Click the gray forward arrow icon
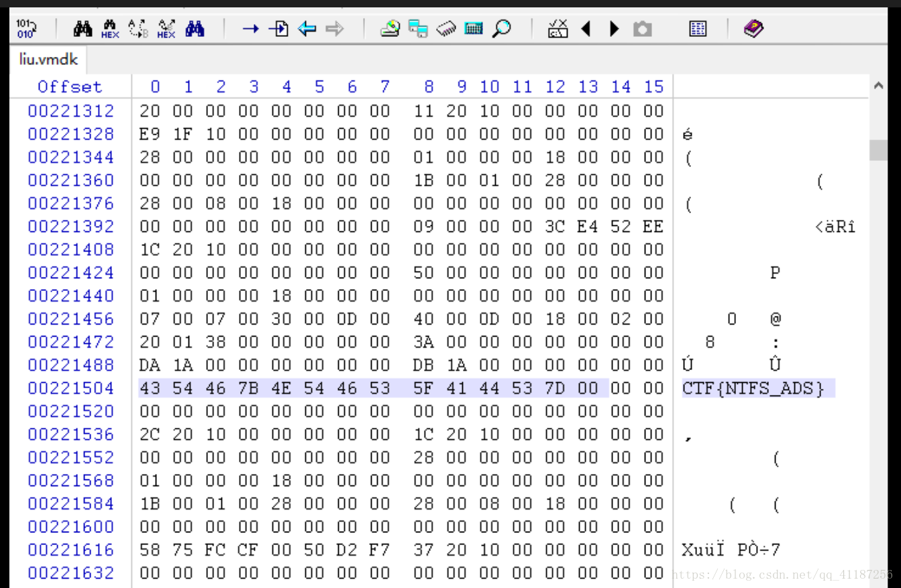 click(x=334, y=29)
